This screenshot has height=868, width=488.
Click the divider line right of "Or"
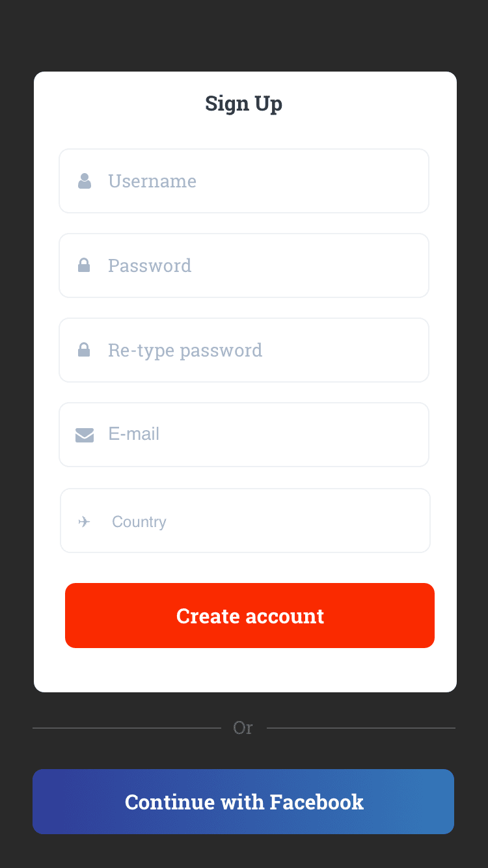[361, 728]
